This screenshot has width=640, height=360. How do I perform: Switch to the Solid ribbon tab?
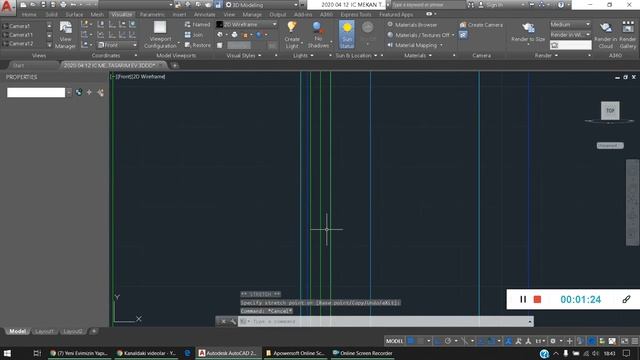[51, 14]
